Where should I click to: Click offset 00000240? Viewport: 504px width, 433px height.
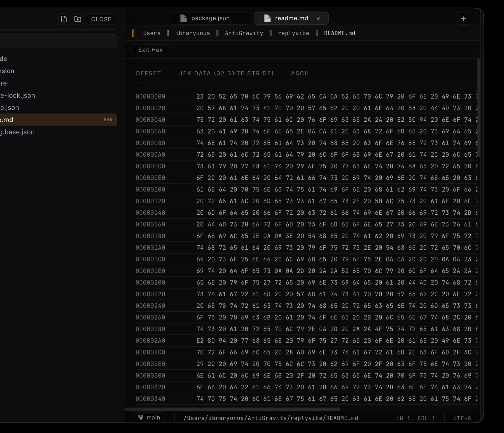point(150,306)
